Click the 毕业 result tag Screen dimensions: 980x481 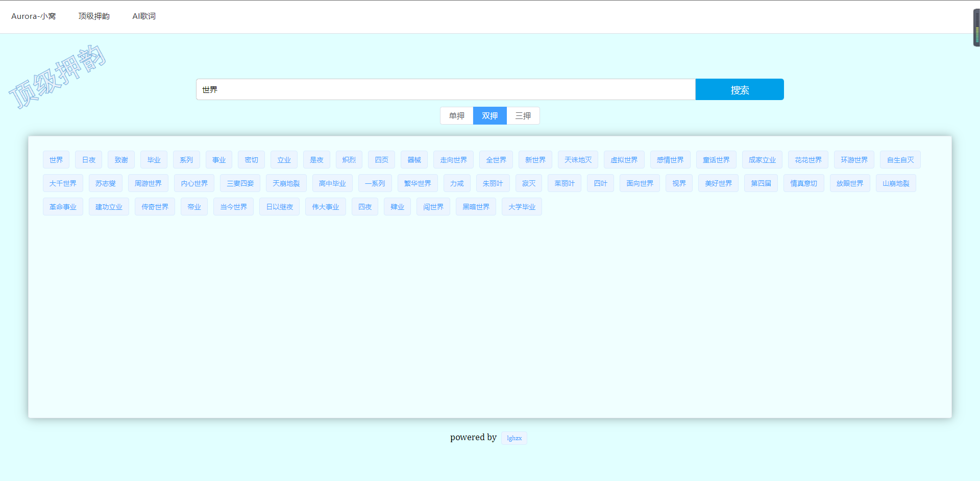[x=154, y=160]
